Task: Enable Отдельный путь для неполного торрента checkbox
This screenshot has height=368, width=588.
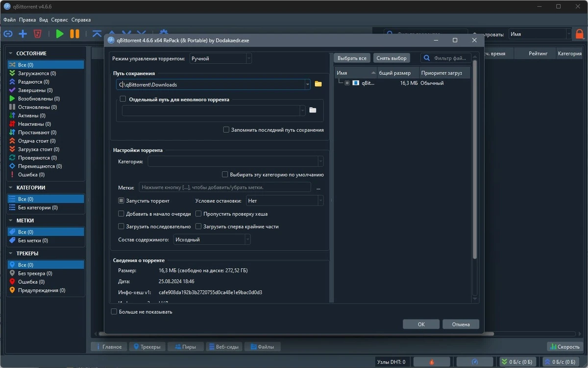Action: (x=123, y=99)
